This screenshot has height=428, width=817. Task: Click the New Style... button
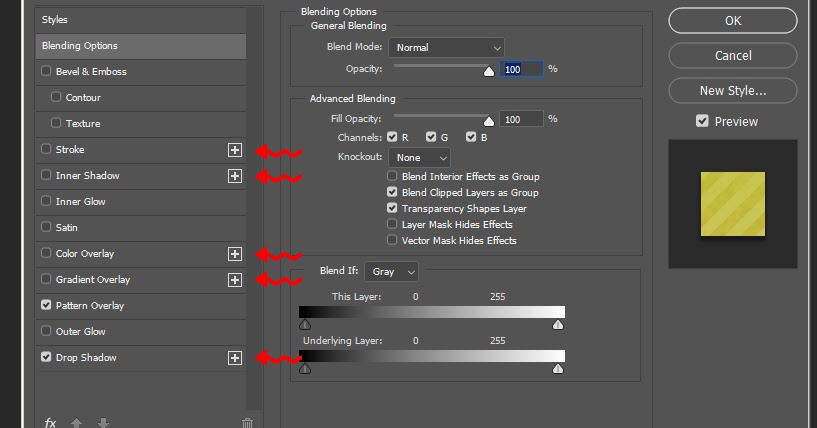[733, 91]
